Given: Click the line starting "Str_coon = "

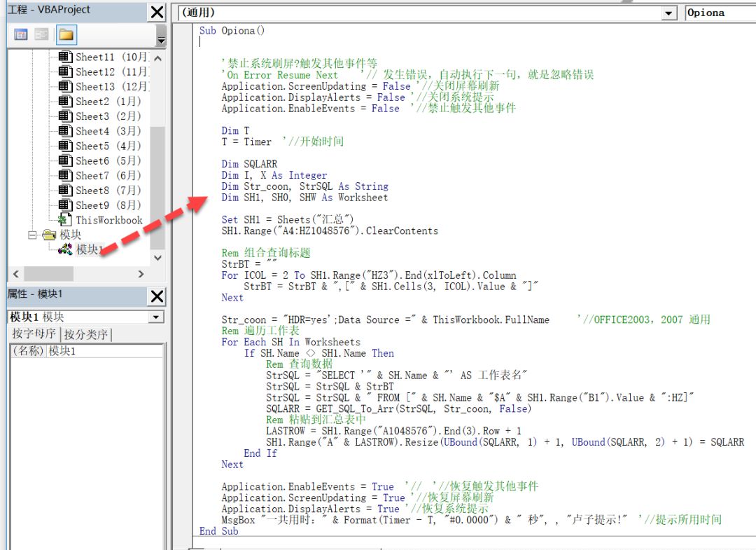Looking at the screenshot, I should coord(465,320).
